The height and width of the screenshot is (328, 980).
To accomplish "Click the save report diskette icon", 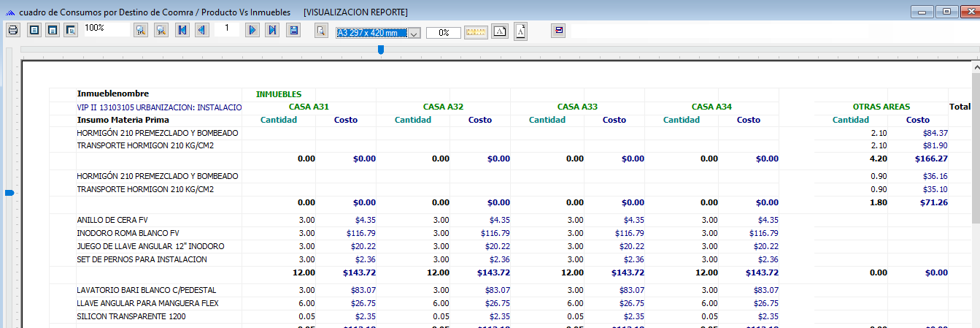I will [x=293, y=31].
